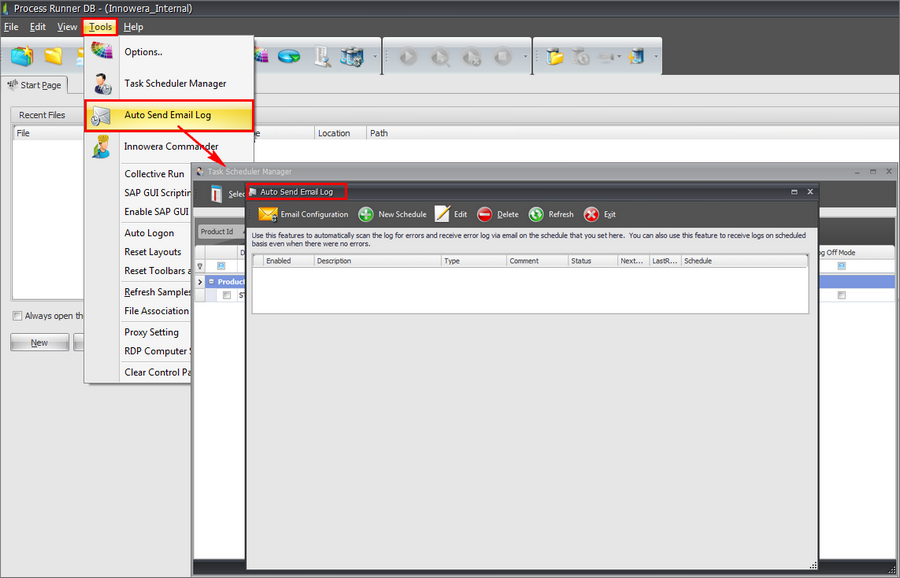
Task: Sort by the Enabled column header
Action: tap(289, 261)
